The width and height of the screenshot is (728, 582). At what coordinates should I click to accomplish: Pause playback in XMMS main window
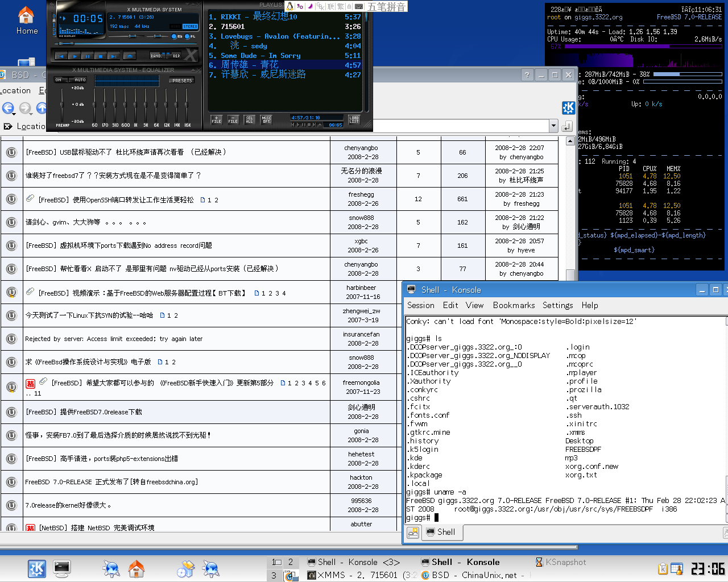[87, 56]
